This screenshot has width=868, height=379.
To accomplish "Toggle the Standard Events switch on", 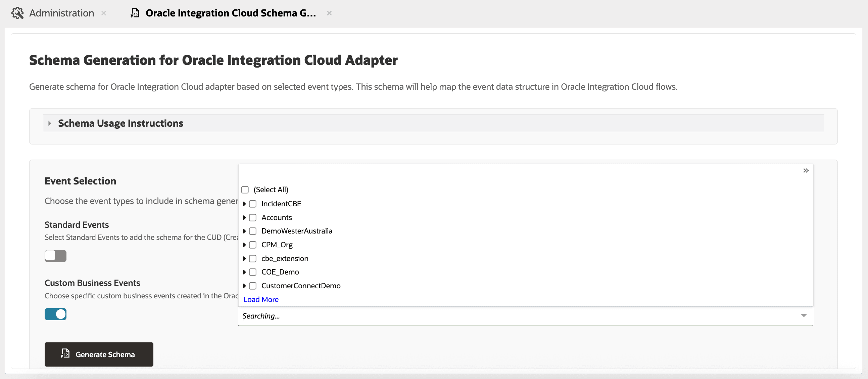I will click(56, 256).
